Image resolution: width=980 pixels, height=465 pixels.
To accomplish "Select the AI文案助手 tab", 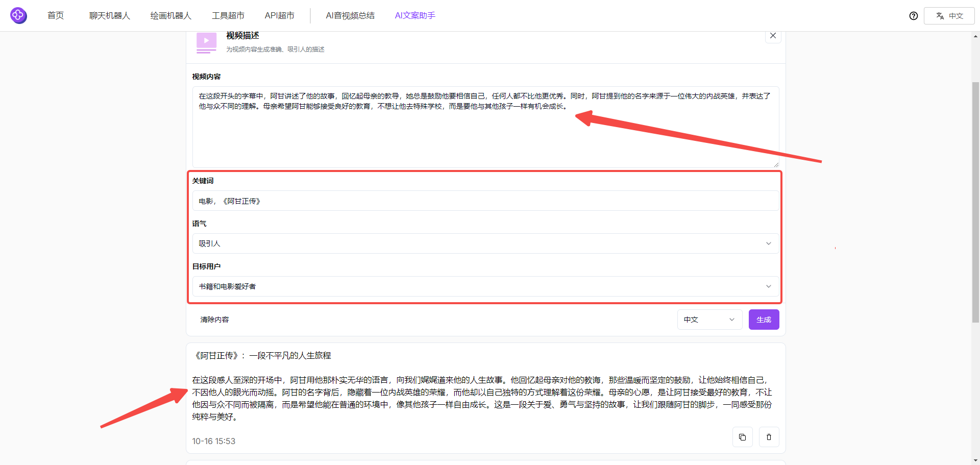I will (415, 15).
